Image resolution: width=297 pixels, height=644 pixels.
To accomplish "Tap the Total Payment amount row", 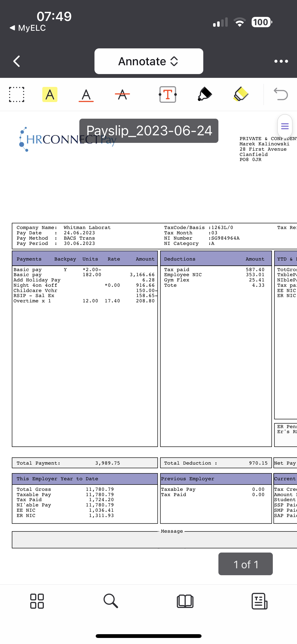I will [x=85, y=463].
